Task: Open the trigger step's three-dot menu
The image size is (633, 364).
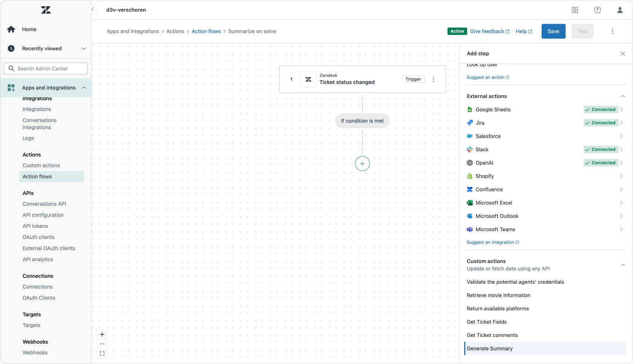Action: pos(433,79)
